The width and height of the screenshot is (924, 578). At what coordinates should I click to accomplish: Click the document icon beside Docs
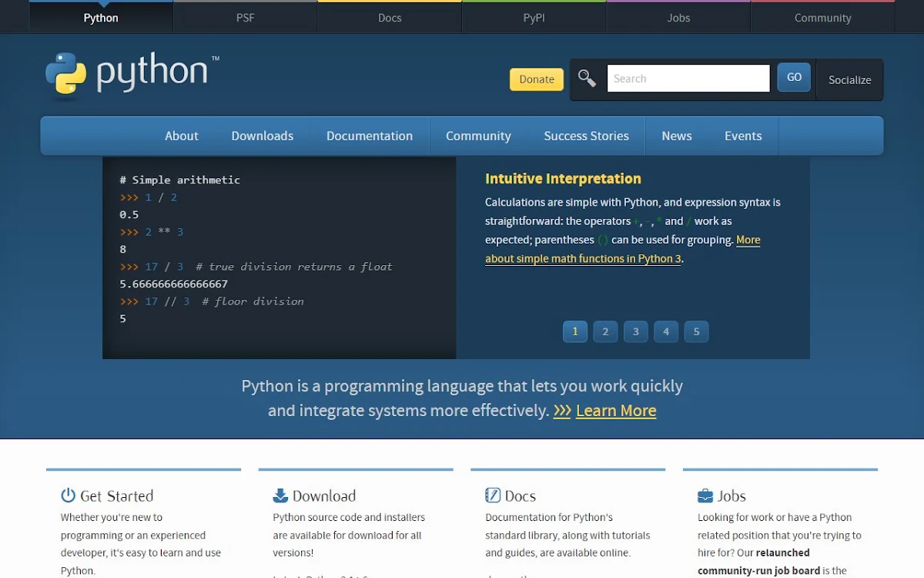(x=493, y=496)
